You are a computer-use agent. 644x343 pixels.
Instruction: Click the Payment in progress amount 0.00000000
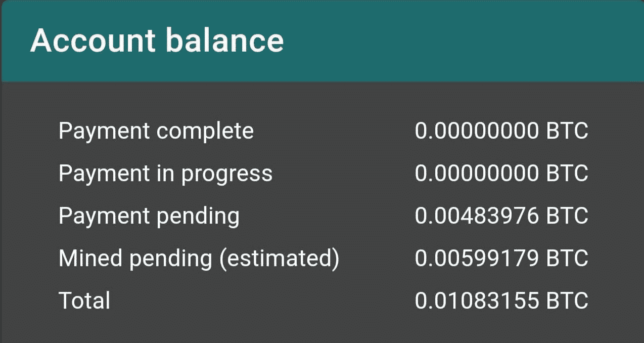[477, 174]
